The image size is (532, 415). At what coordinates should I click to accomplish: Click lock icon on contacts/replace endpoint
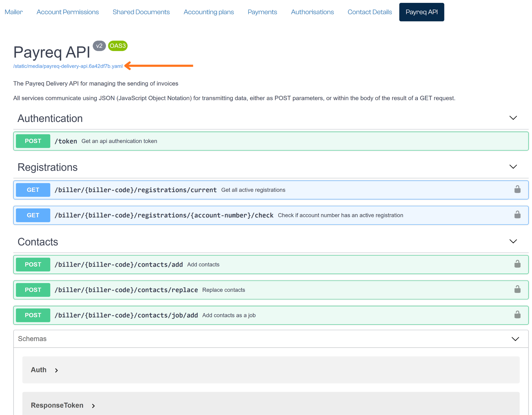click(x=517, y=289)
